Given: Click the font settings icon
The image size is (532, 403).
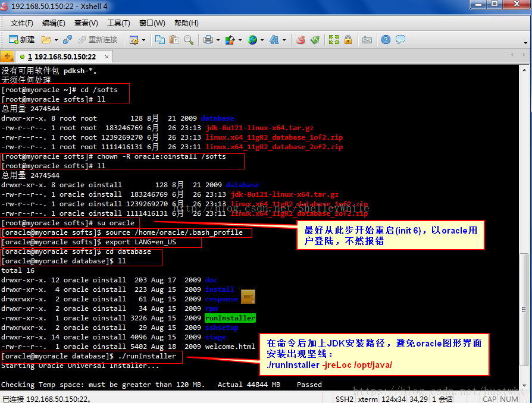Looking at the screenshot, I should [274, 40].
